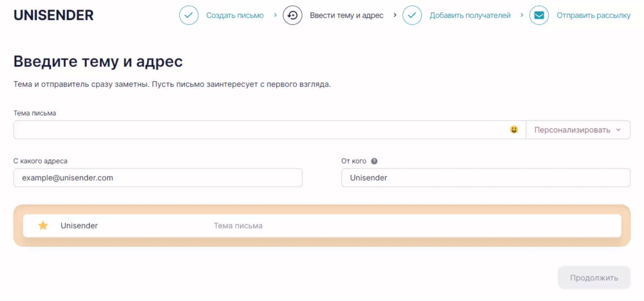The height and width of the screenshot is (301, 644).
Task: Click the envelope icon for Отправить рассылку
Action: pyautogui.click(x=539, y=15)
